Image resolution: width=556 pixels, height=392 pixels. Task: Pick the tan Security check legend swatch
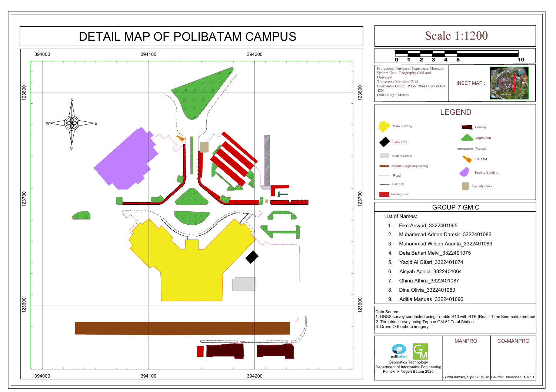pyautogui.click(x=465, y=186)
